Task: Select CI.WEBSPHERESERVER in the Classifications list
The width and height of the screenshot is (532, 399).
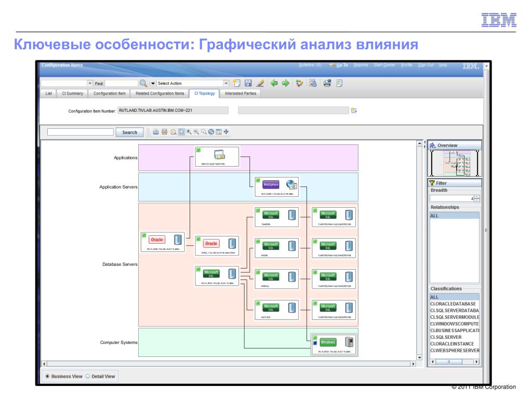Action: pyautogui.click(x=454, y=351)
